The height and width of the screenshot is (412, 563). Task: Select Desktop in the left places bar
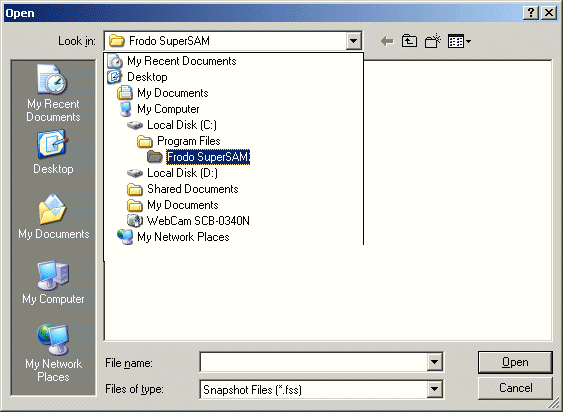[x=53, y=152]
